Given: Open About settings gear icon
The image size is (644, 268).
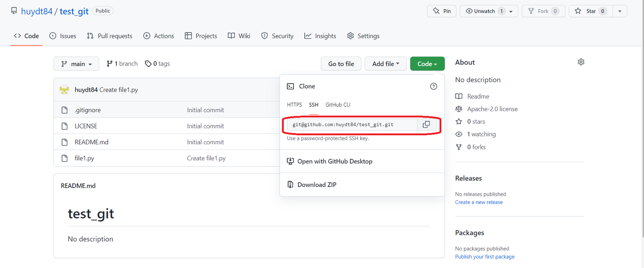Looking at the screenshot, I should point(581,62).
